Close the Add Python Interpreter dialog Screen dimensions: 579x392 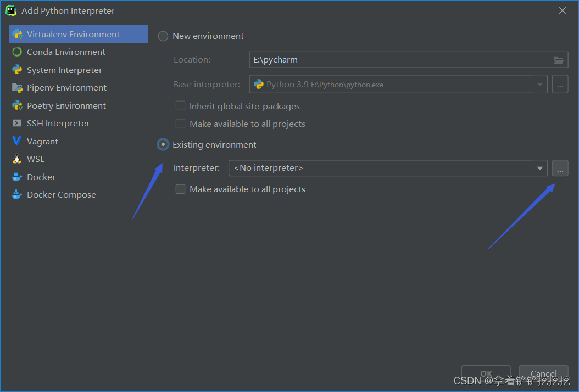(563, 10)
